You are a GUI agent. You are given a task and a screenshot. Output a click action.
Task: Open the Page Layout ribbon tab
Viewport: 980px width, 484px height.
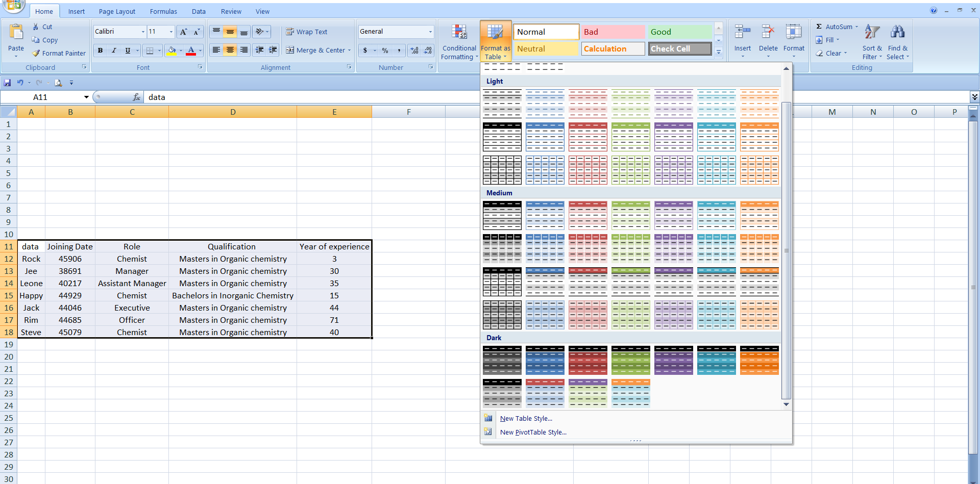coord(117,11)
